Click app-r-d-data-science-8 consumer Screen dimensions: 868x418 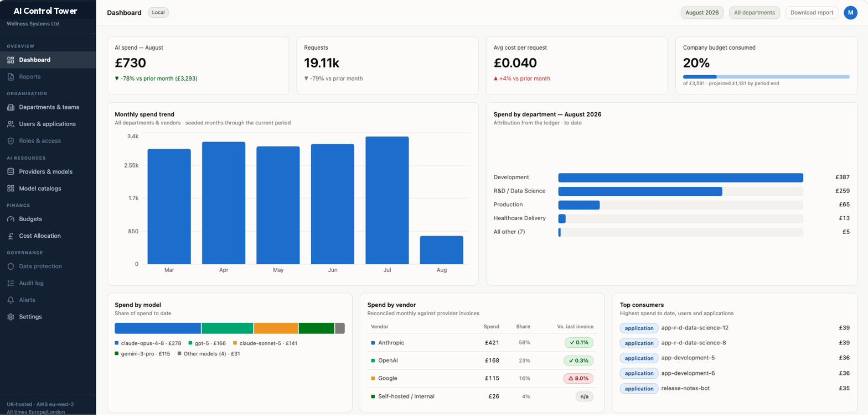694,343
